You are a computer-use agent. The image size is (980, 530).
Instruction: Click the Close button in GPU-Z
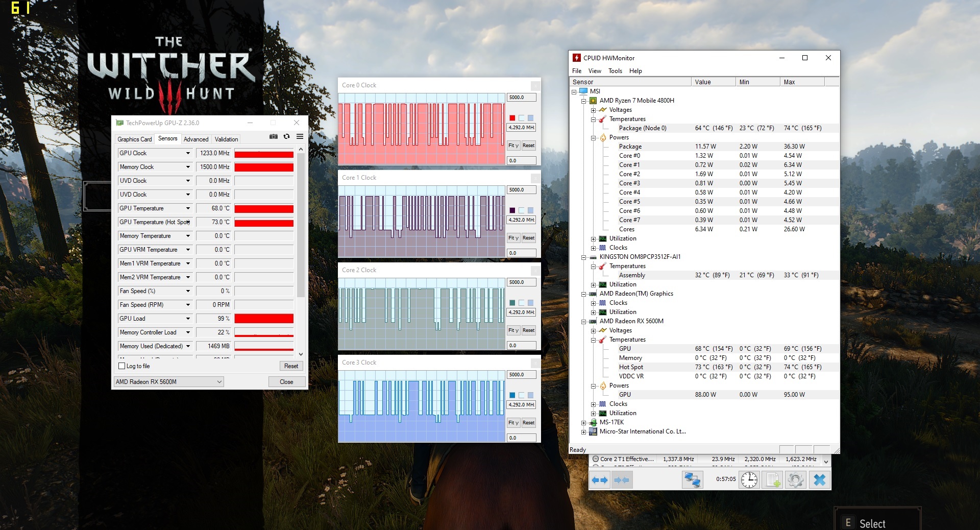click(286, 382)
